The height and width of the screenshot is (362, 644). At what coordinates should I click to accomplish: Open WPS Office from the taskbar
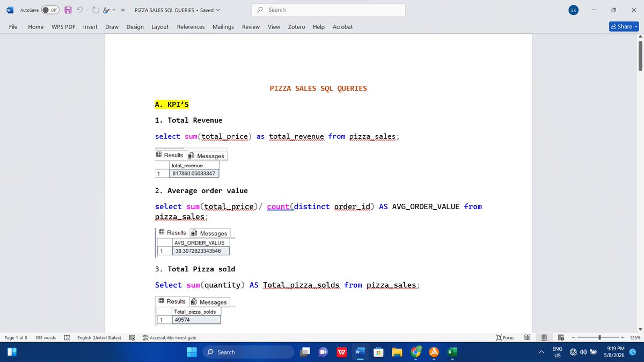[x=341, y=352]
